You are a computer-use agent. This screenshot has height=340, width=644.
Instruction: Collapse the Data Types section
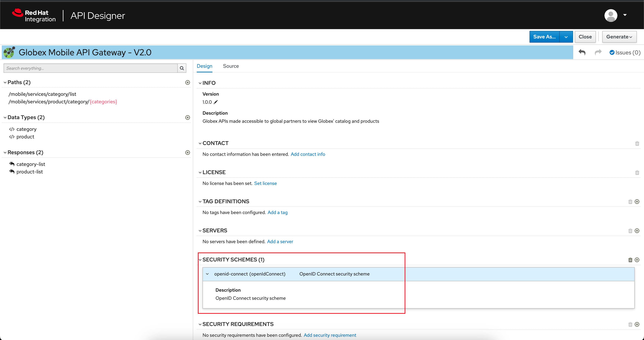[x=5, y=117]
